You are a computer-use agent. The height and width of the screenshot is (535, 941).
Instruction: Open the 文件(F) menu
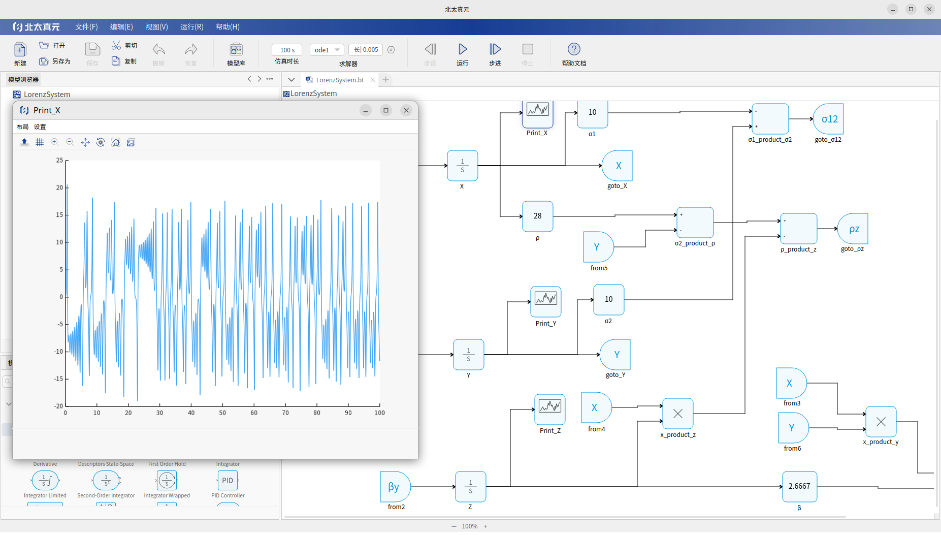pyautogui.click(x=87, y=26)
